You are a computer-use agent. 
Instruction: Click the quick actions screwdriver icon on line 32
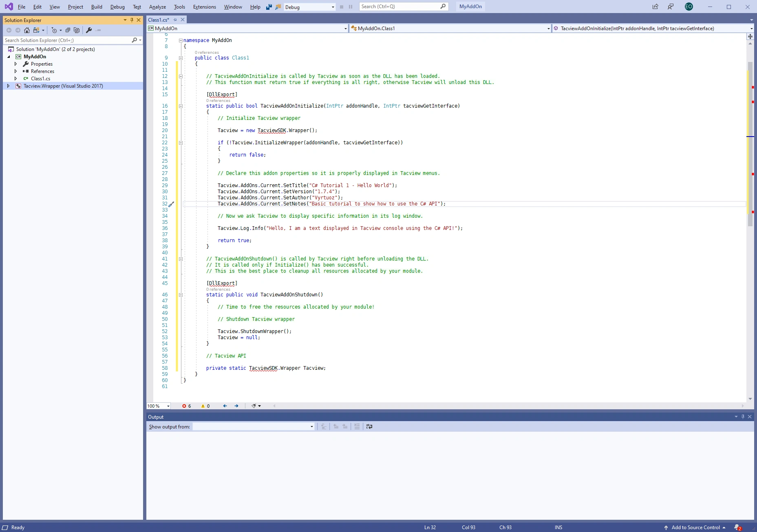click(x=172, y=204)
